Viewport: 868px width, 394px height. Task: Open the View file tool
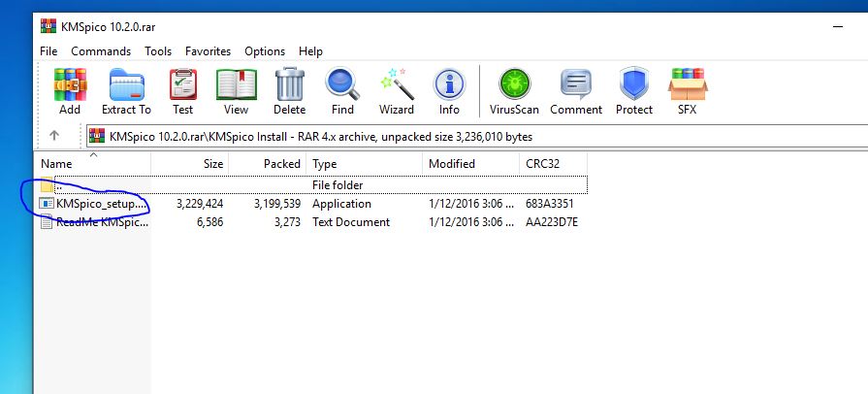(x=236, y=84)
